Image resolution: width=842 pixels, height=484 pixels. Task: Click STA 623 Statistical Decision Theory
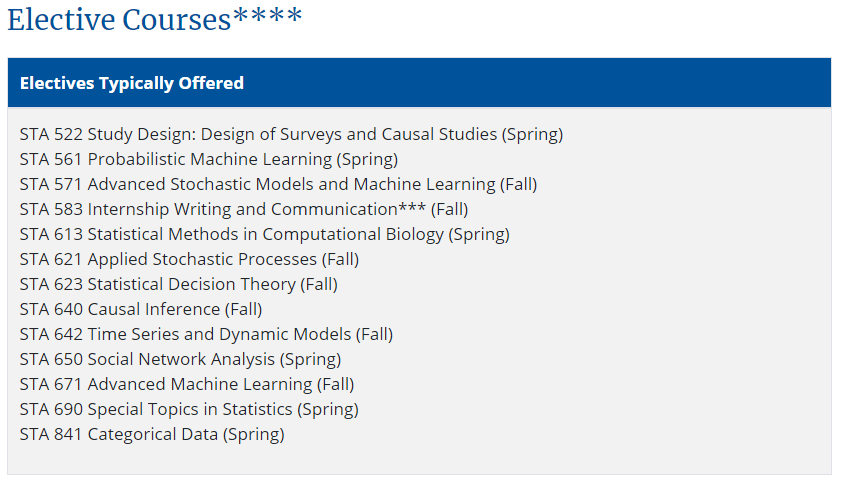point(179,284)
